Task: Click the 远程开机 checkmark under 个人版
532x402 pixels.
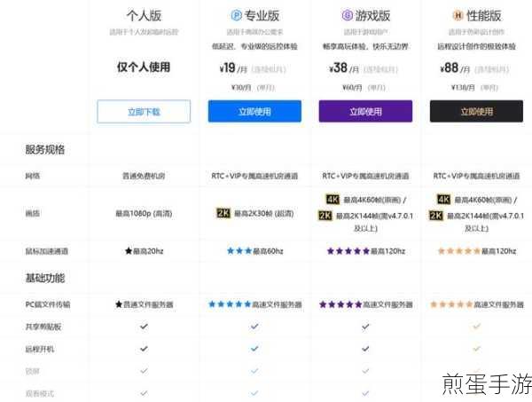Action: click(144, 349)
